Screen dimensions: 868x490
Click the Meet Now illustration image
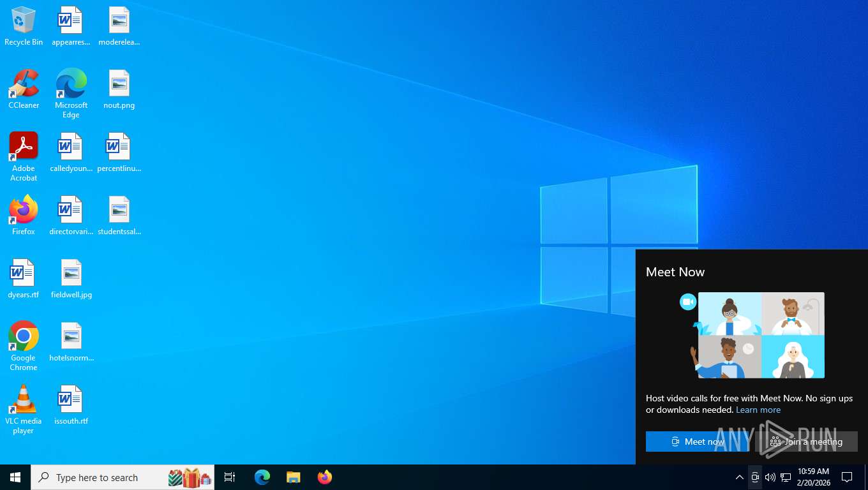click(x=752, y=336)
